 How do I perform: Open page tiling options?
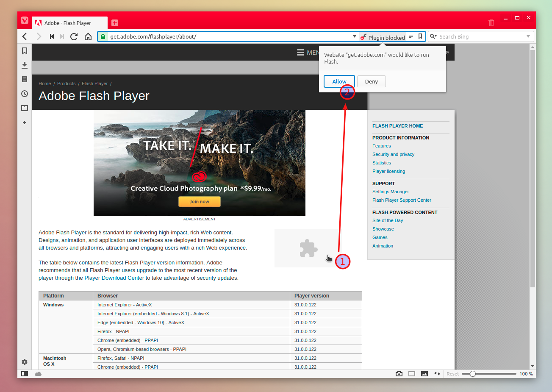pyautogui.click(x=412, y=374)
